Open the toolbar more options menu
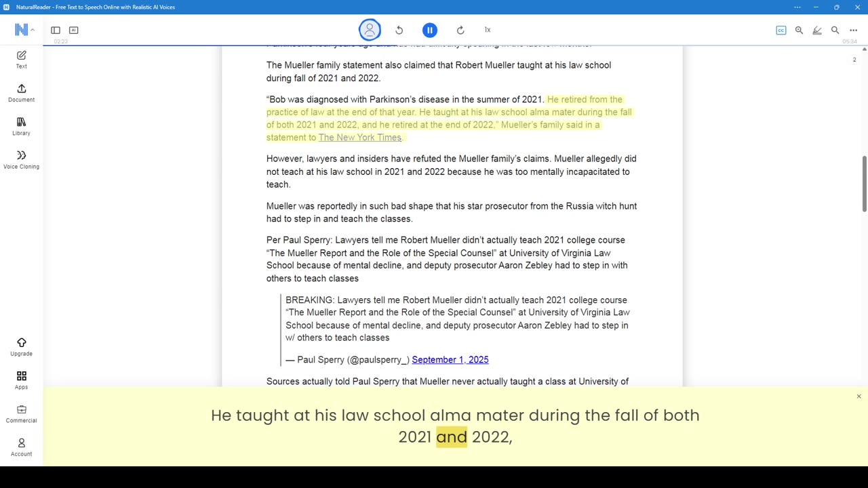Image resolution: width=868 pixels, height=488 pixels. point(854,30)
